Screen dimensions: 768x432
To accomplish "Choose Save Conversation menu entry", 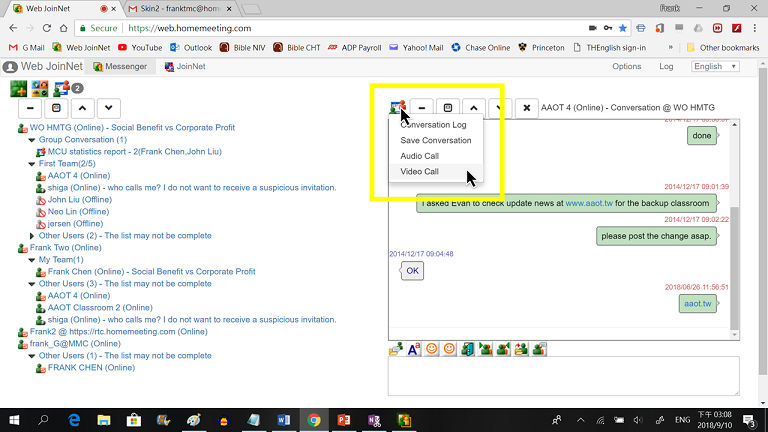I will point(435,141).
